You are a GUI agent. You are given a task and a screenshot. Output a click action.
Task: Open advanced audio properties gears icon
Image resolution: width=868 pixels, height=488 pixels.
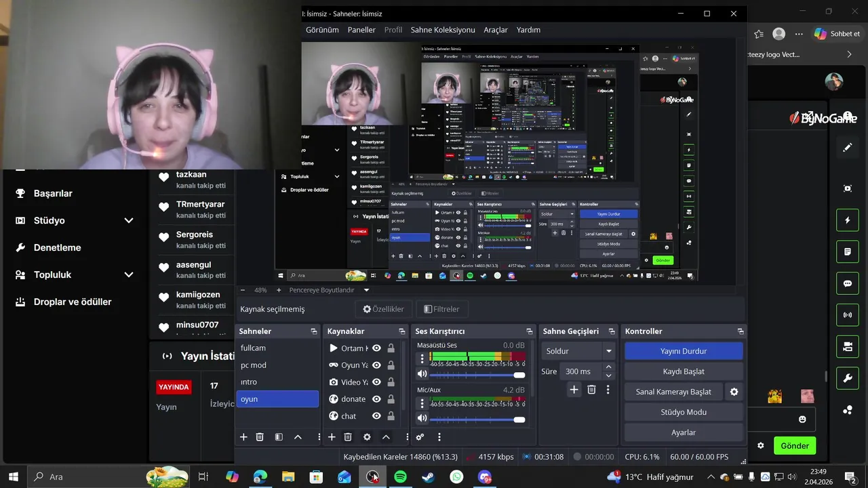click(420, 437)
